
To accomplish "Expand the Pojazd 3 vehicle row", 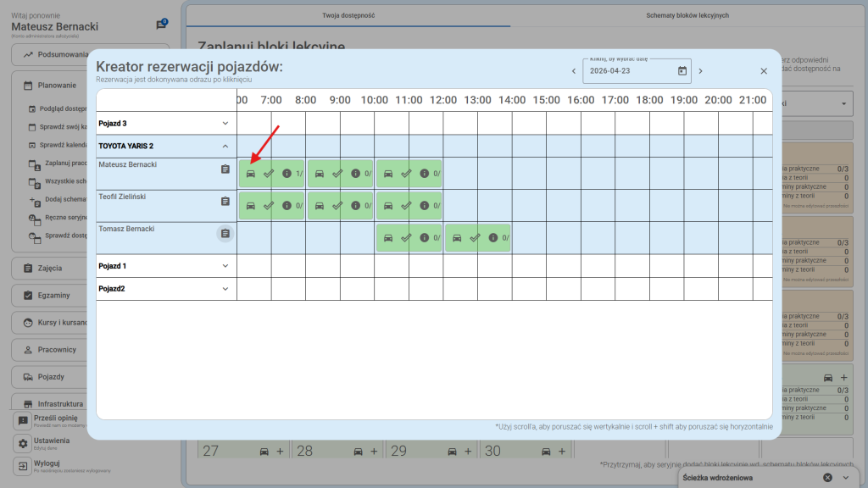I will 225,123.
